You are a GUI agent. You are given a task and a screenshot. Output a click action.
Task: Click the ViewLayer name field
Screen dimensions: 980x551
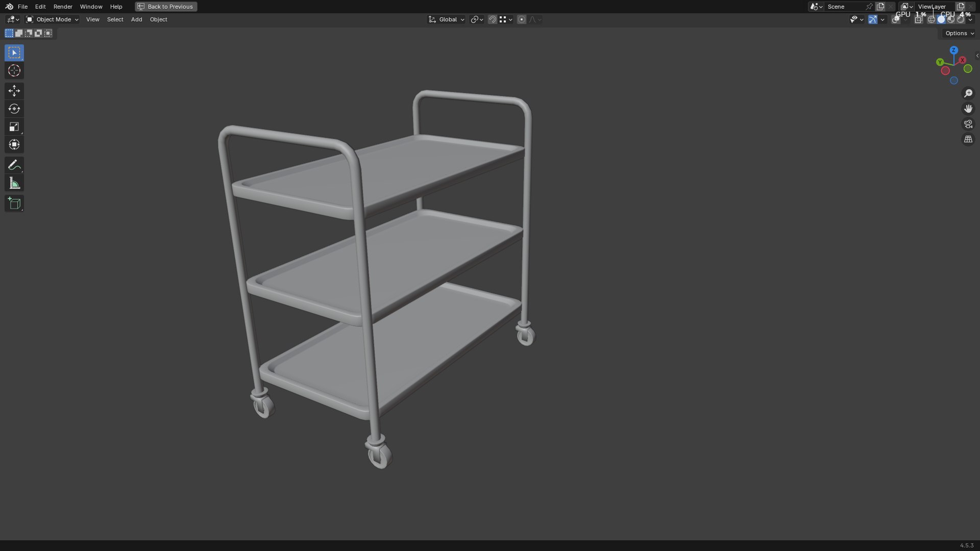[934, 7]
